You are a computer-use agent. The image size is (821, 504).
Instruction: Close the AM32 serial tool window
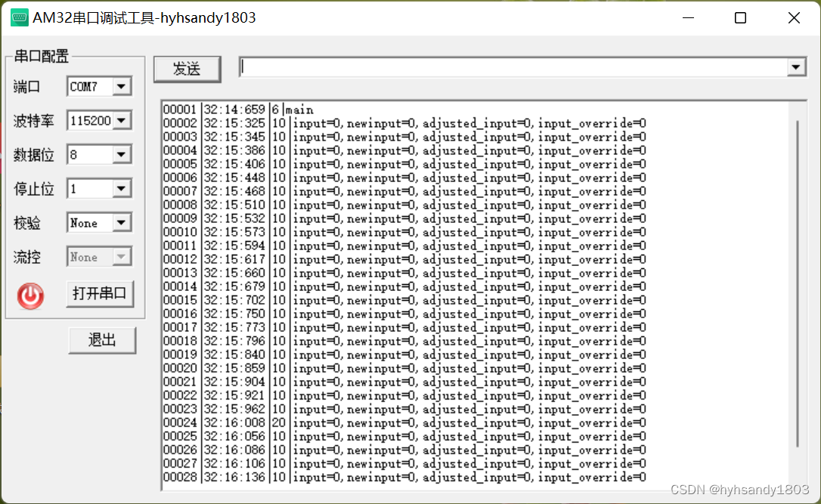(x=794, y=18)
